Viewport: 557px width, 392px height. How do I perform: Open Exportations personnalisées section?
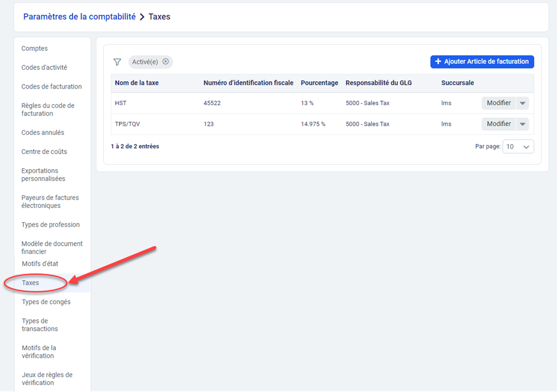pyautogui.click(x=43, y=174)
